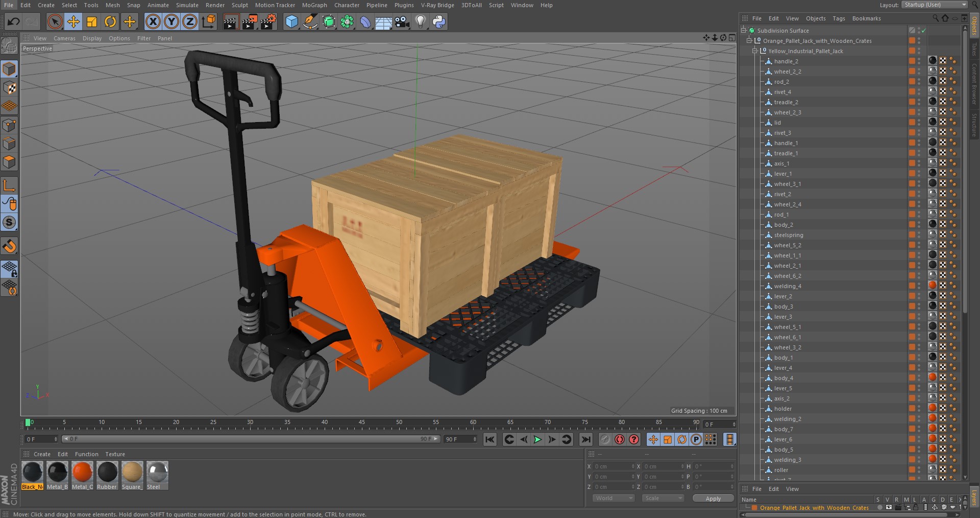The width and height of the screenshot is (980, 518).
Task: Open Object Manager search icon
Action: (x=935, y=18)
